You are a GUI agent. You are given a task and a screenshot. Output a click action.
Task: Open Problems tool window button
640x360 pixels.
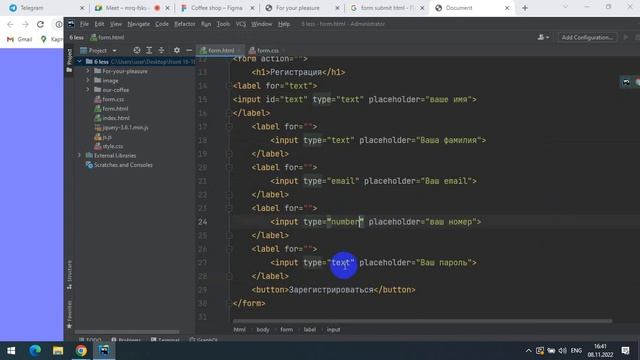tap(126, 340)
